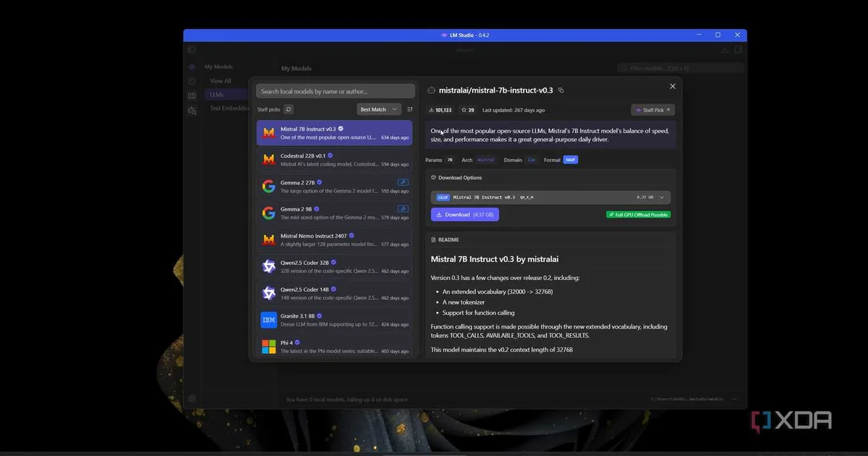Viewport: 868px width, 456px height.
Task: Focus the Filter models field in My Models
Action: pyautogui.click(x=681, y=68)
